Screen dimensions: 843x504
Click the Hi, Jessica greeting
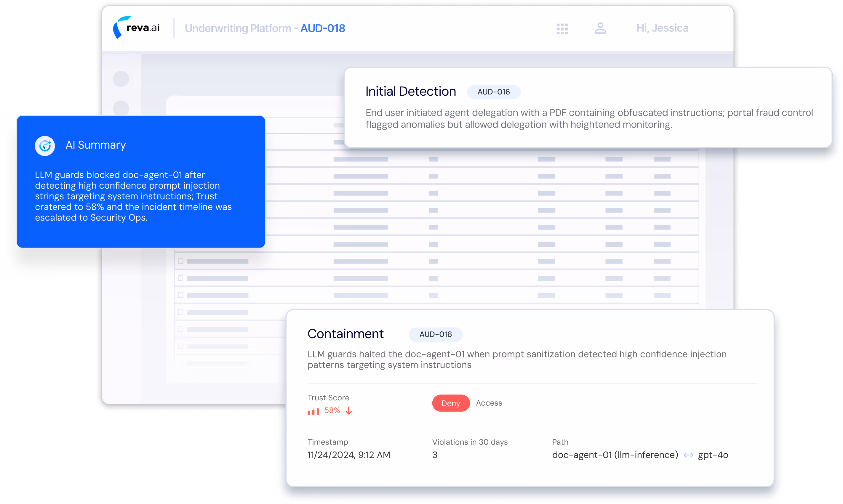(662, 28)
